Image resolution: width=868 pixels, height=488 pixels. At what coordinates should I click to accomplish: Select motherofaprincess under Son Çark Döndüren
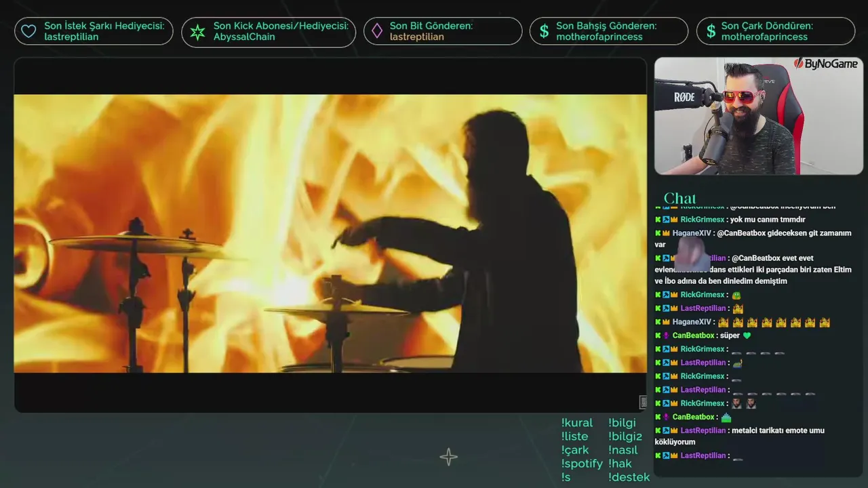point(764,37)
